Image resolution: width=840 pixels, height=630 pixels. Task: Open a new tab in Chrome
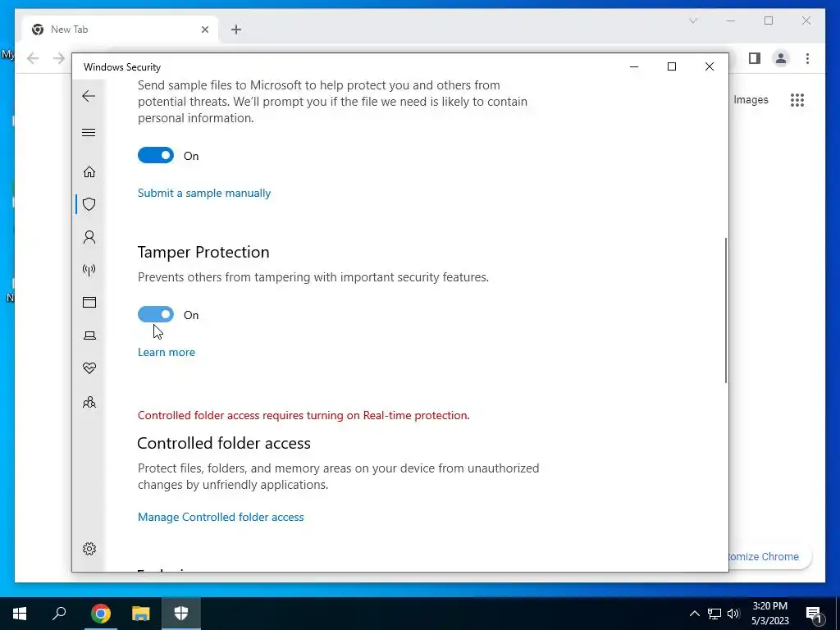(236, 30)
